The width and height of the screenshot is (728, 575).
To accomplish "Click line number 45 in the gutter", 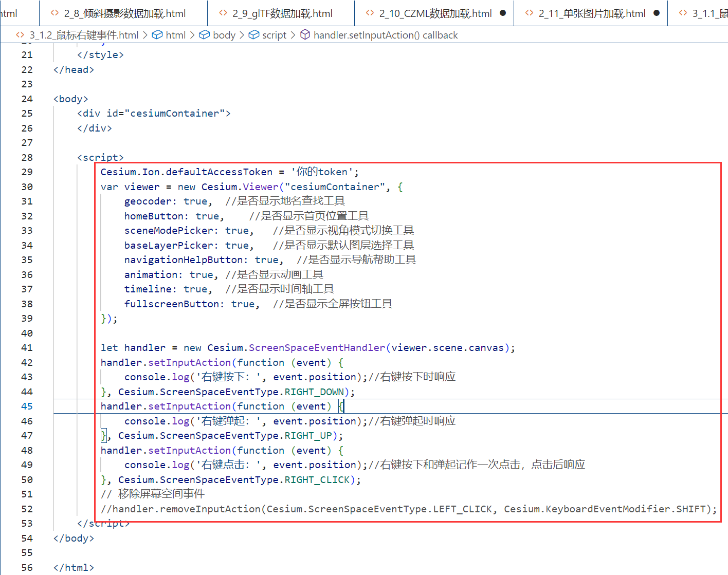I will [x=27, y=406].
